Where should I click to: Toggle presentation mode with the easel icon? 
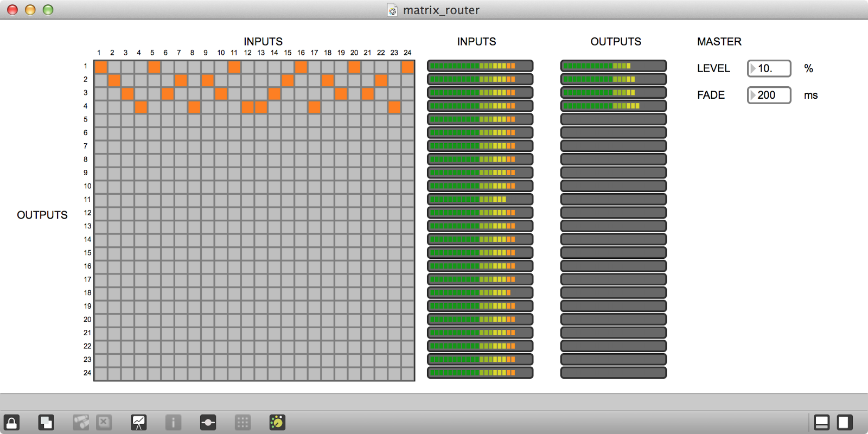(139, 422)
